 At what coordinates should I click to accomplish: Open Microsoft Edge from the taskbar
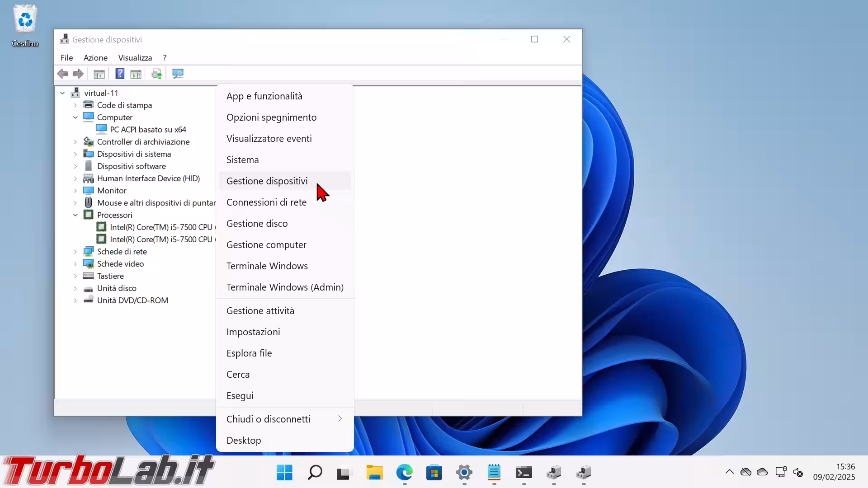pyautogui.click(x=404, y=473)
